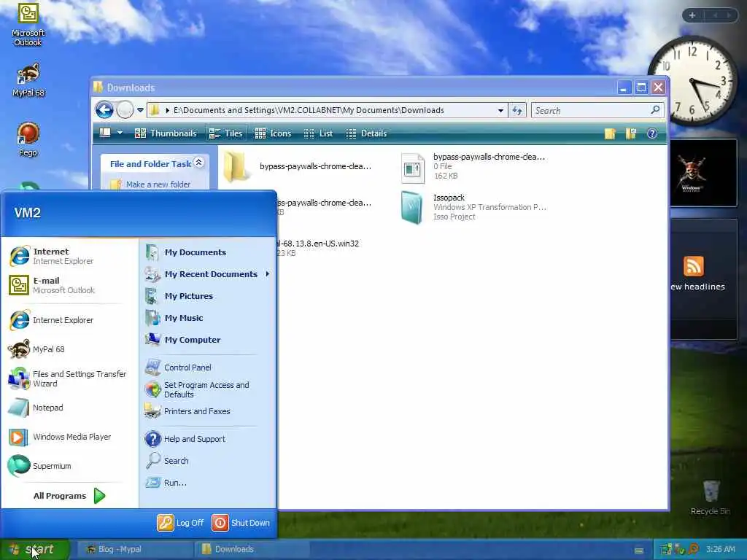The height and width of the screenshot is (560, 747).
Task: Open Microsoft Outlook desktop shortcut
Action: (28, 25)
